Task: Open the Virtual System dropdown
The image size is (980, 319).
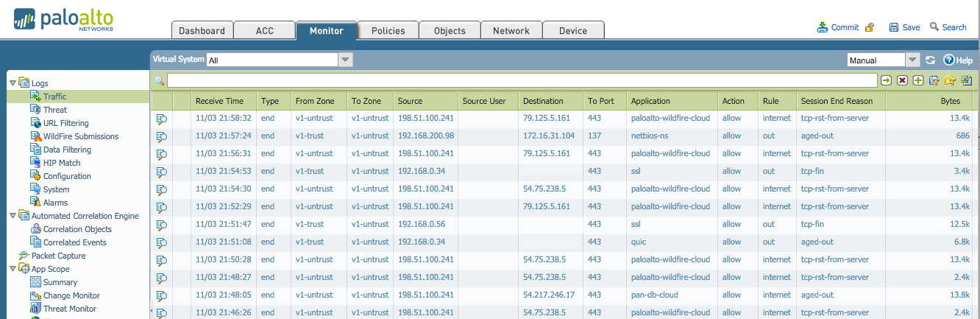Action: (345, 60)
